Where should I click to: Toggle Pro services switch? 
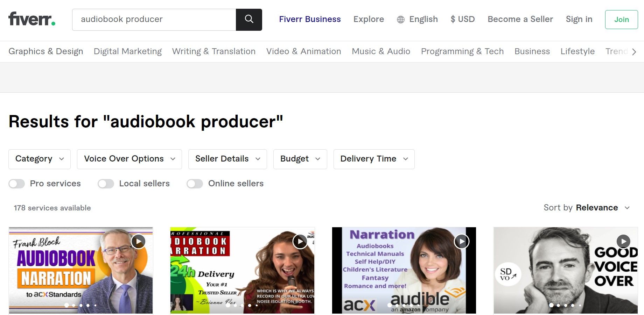point(17,184)
